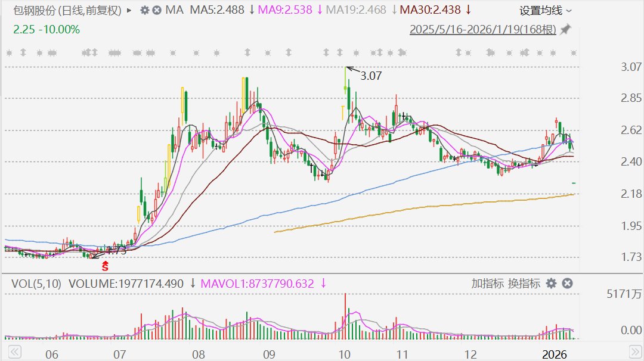Click 加指标 to add indicator
Viewport: 644px width, 361px height.
click(x=488, y=284)
